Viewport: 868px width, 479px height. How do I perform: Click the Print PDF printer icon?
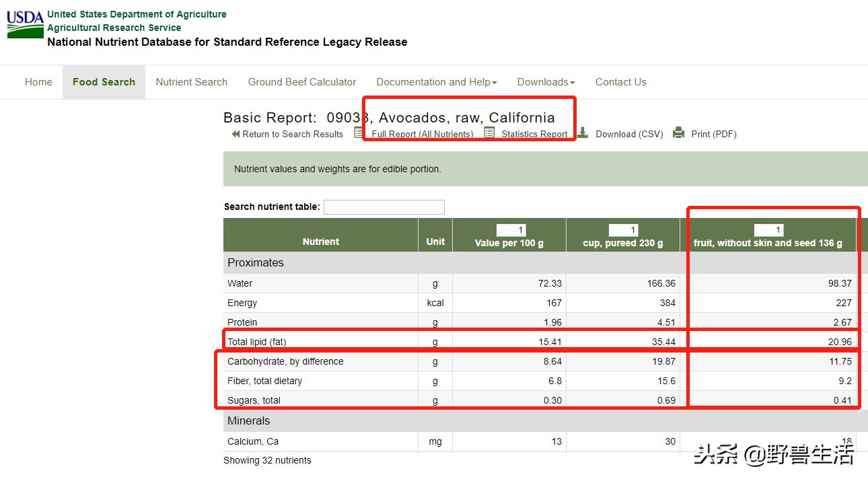(679, 133)
